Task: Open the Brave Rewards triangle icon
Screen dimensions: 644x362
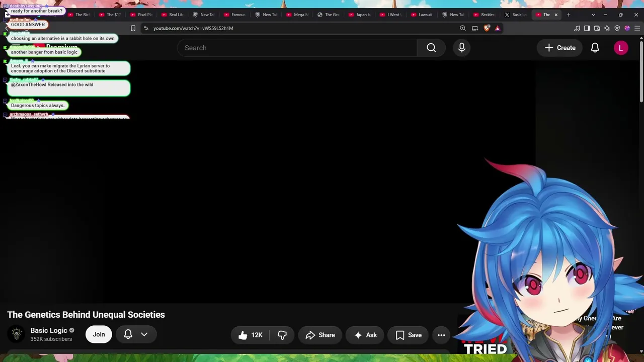Action: point(498,28)
